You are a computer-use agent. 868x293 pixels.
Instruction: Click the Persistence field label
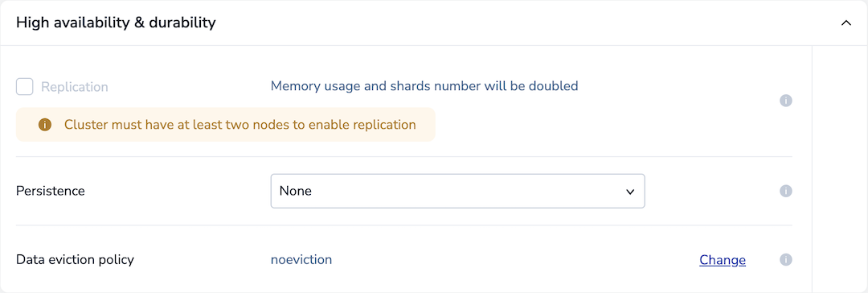point(51,191)
